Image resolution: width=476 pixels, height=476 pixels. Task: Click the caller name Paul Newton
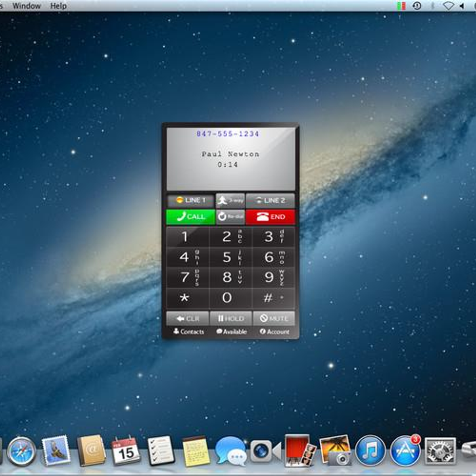(230, 154)
